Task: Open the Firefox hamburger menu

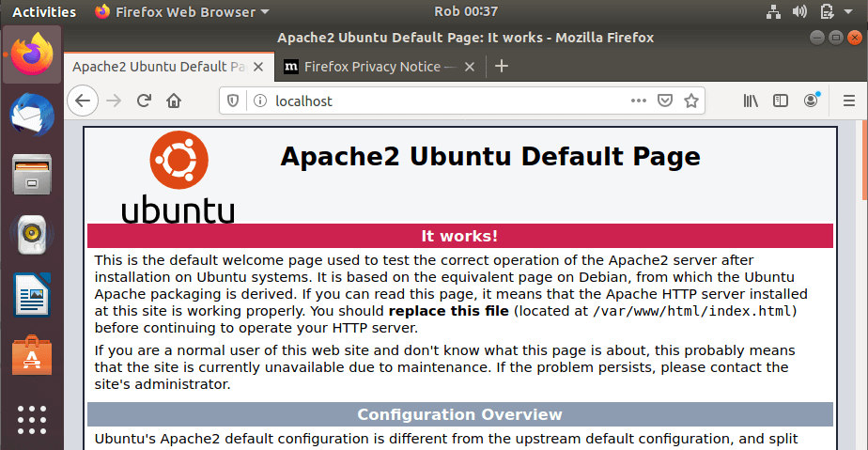Action: 849,101
